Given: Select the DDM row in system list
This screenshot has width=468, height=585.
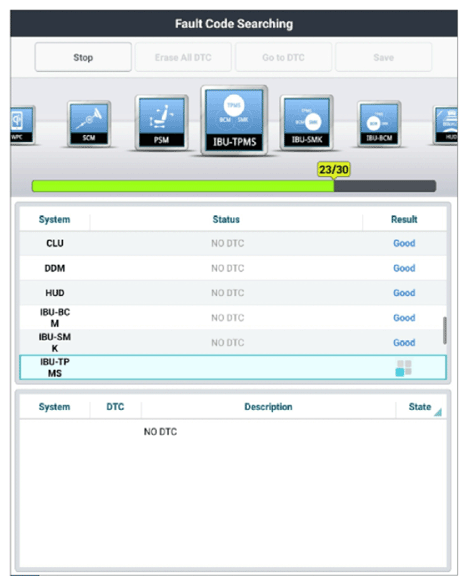Looking at the screenshot, I should pyautogui.click(x=233, y=268).
